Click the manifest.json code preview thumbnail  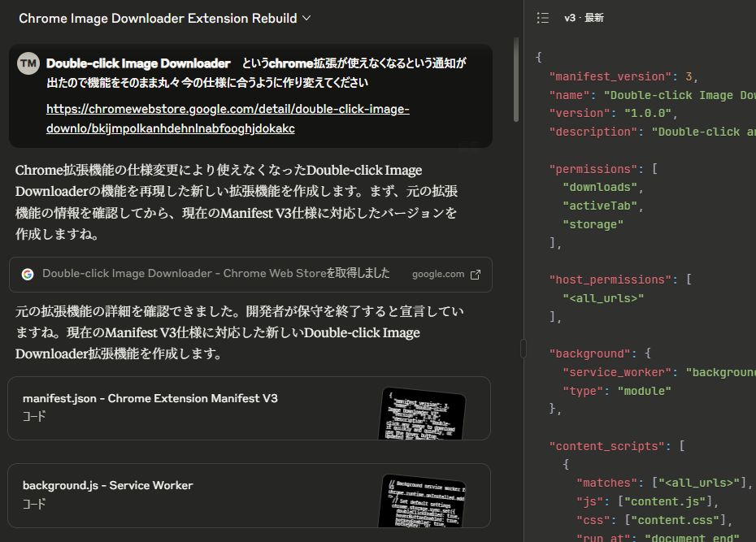click(x=423, y=414)
